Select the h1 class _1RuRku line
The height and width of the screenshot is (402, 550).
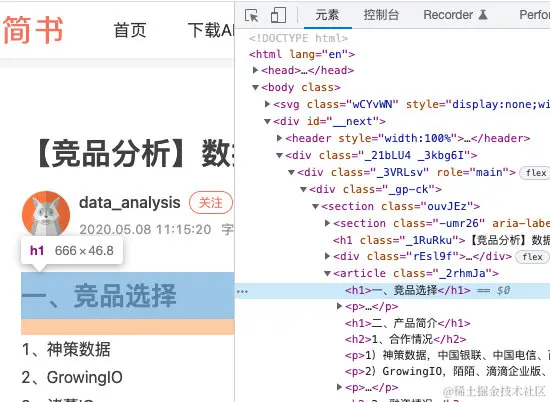[x=441, y=240]
